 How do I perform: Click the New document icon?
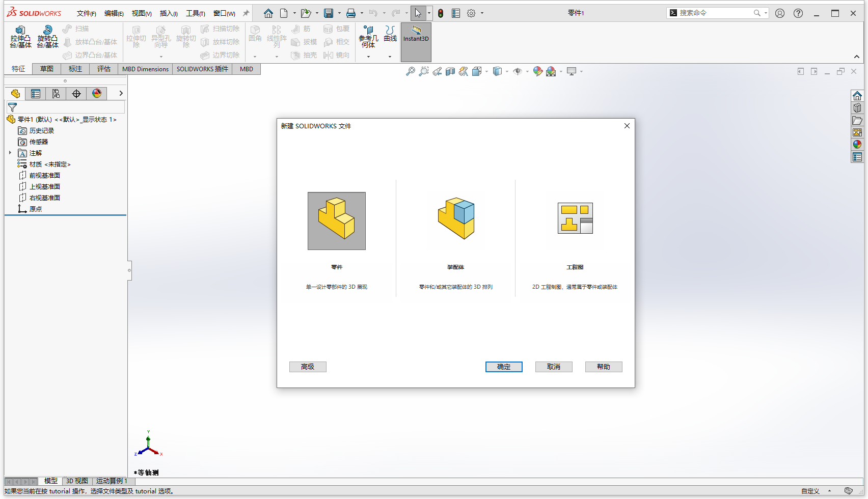point(284,13)
